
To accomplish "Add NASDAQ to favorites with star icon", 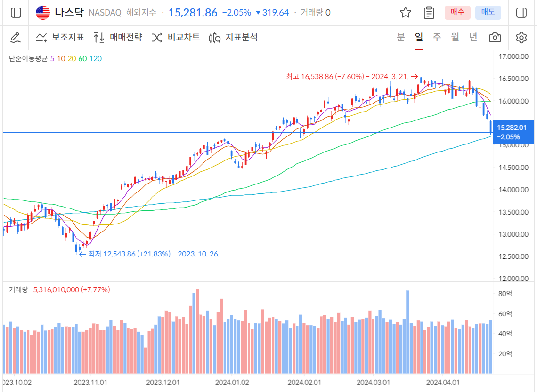I will coord(406,13).
